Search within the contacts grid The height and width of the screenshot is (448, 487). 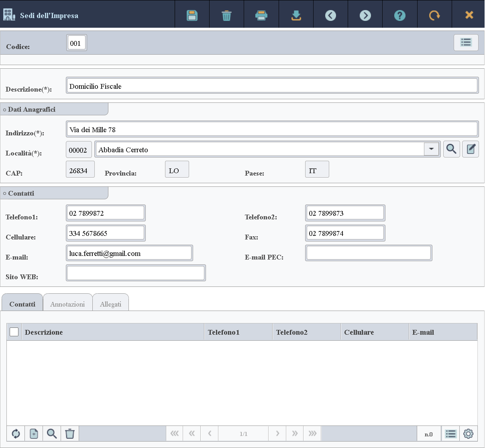(x=52, y=434)
